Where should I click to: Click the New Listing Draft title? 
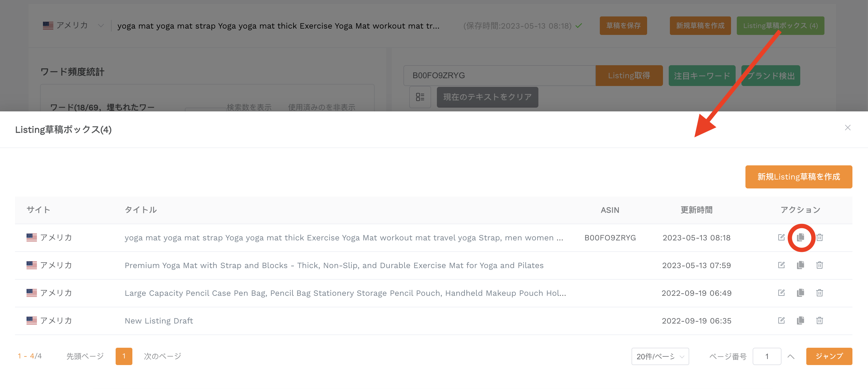pos(159,320)
